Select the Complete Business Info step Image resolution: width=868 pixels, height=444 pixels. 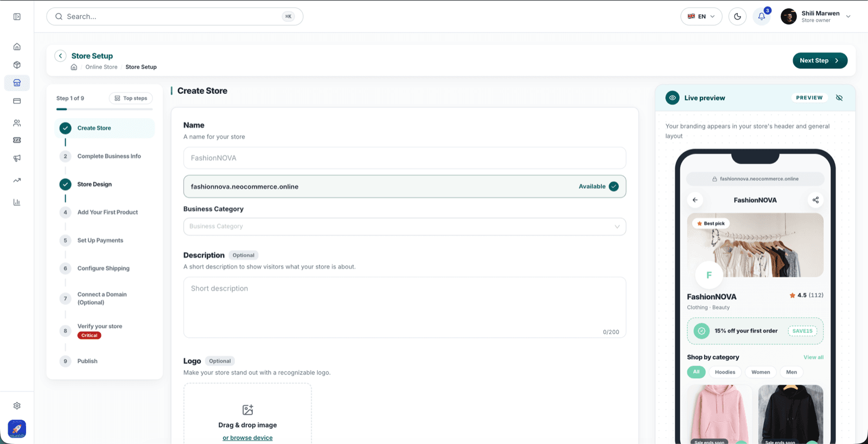(105, 156)
